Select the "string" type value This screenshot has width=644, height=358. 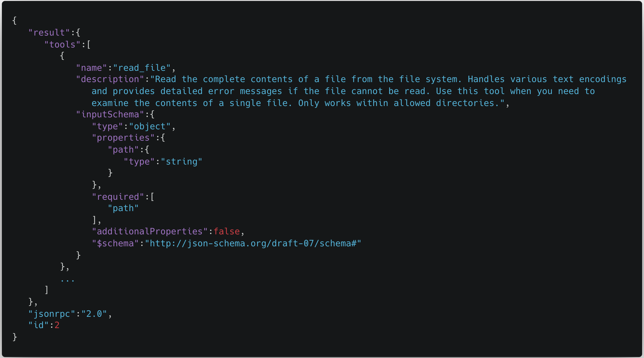click(181, 162)
